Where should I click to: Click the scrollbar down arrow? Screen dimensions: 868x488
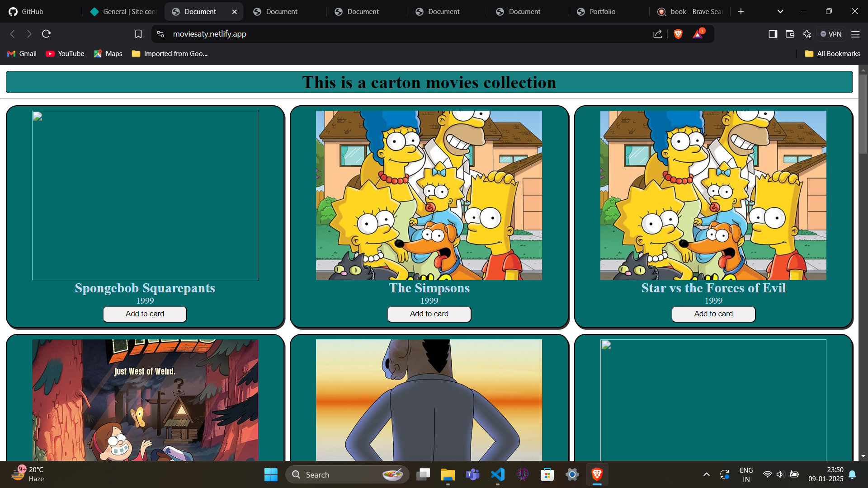pos(863,456)
